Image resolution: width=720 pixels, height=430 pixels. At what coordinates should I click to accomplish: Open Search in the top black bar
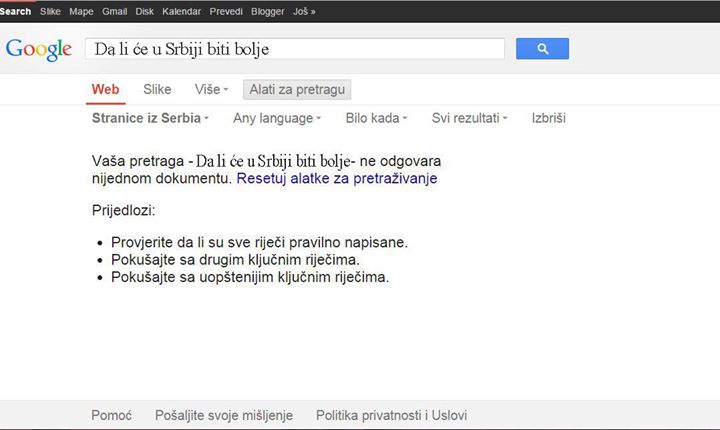(15, 11)
